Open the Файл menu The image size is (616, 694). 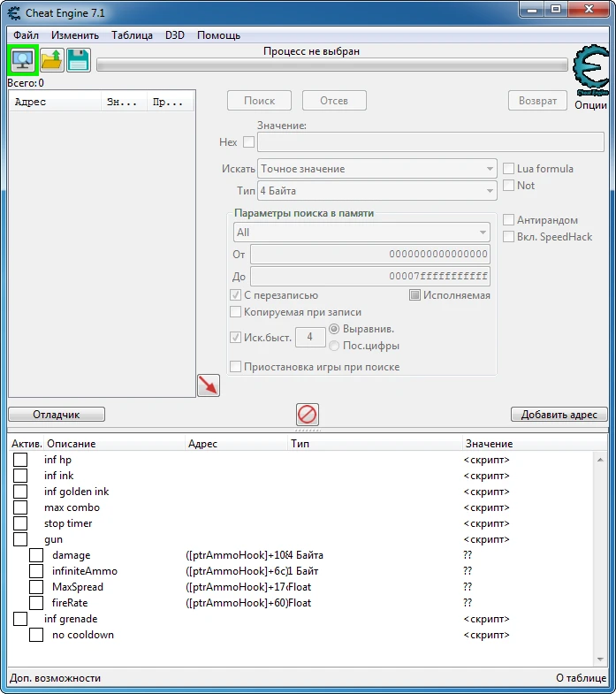[x=27, y=35]
